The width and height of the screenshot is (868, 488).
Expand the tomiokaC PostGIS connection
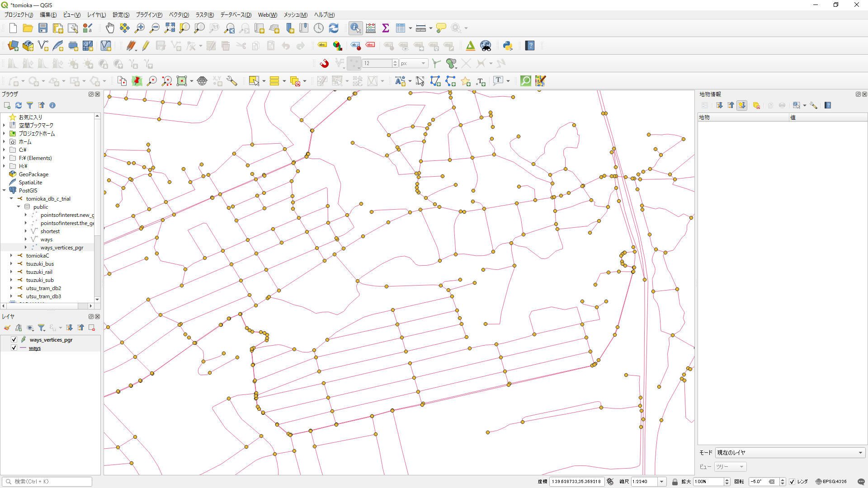(11, 256)
